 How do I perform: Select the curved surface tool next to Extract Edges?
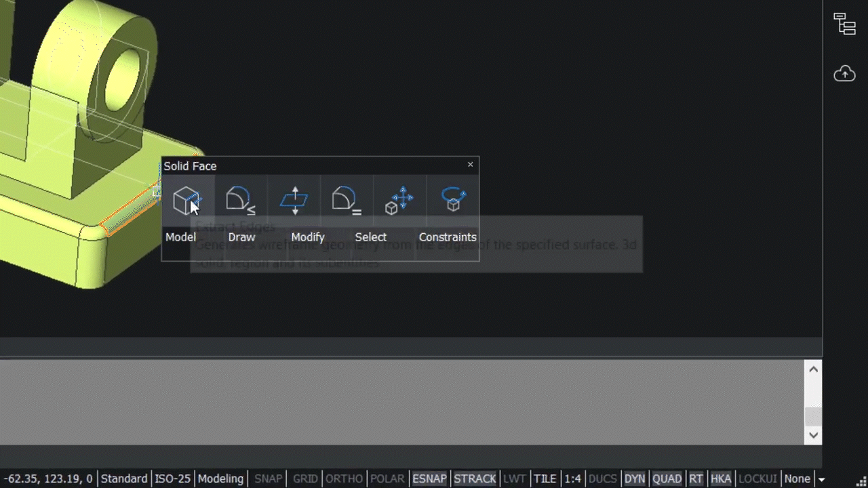coord(241,199)
